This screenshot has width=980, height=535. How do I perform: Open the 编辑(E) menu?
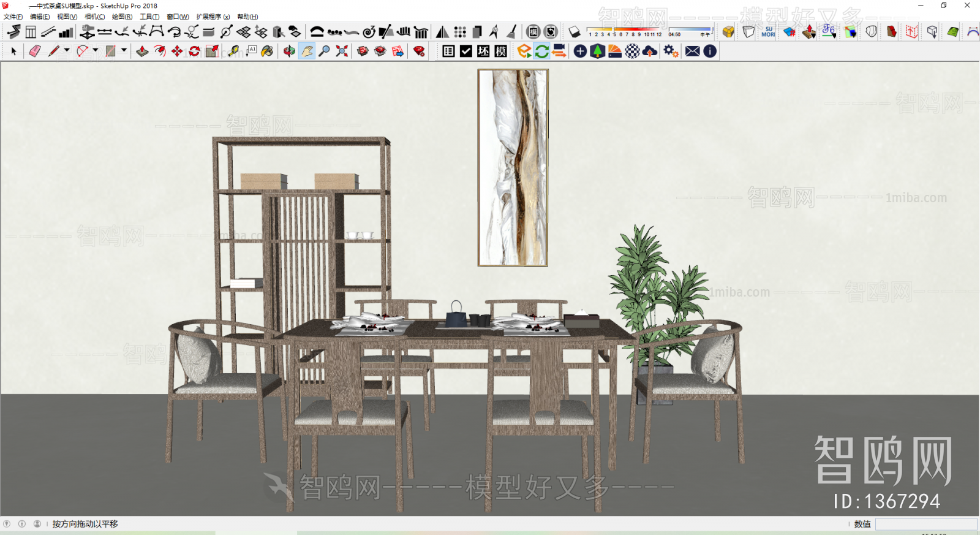[x=40, y=17]
